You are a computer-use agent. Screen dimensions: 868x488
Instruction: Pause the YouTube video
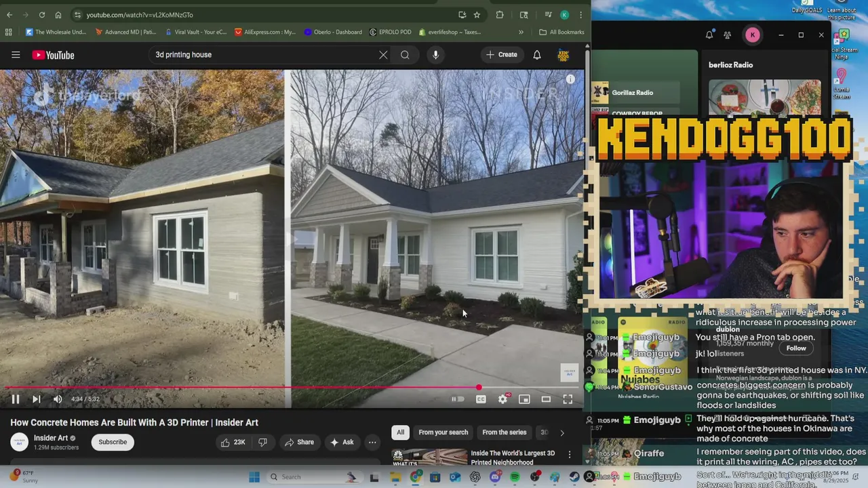pyautogui.click(x=15, y=399)
